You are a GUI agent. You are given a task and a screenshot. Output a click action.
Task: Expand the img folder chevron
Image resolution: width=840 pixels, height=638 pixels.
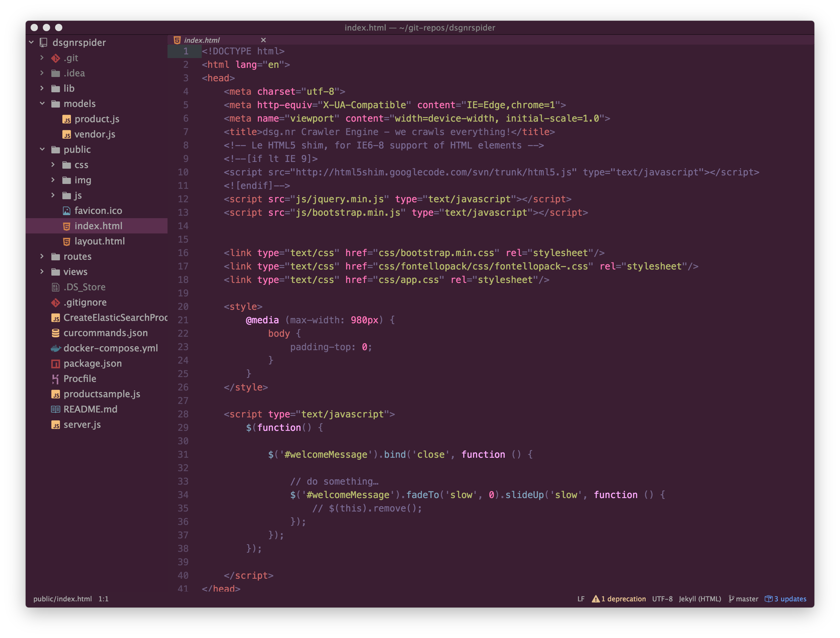[x=53, y=180]
